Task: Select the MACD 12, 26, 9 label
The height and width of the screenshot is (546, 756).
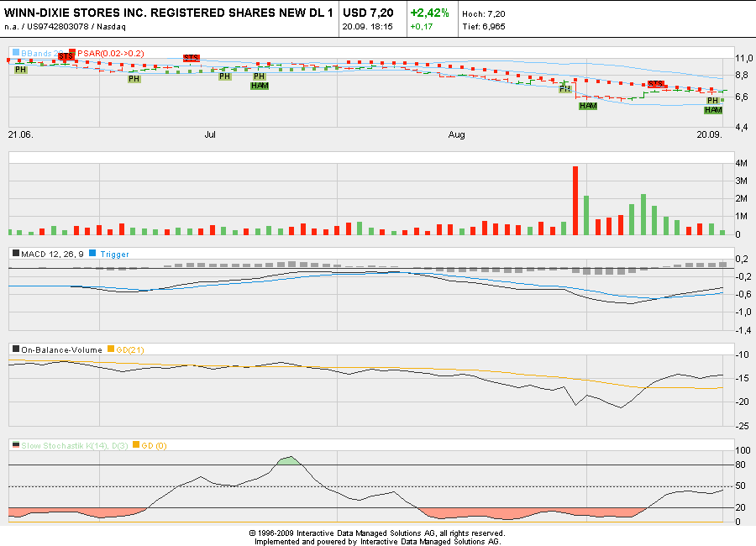Action: 52,255
